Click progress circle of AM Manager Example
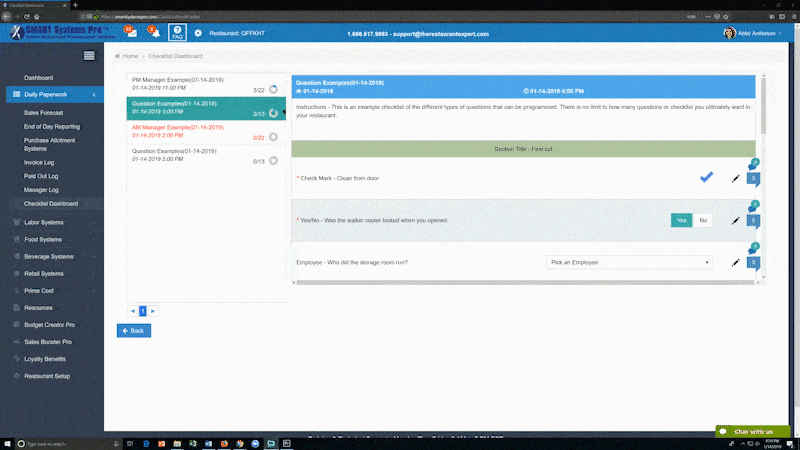This screenshot has width=800, height=450. point(273,137)
